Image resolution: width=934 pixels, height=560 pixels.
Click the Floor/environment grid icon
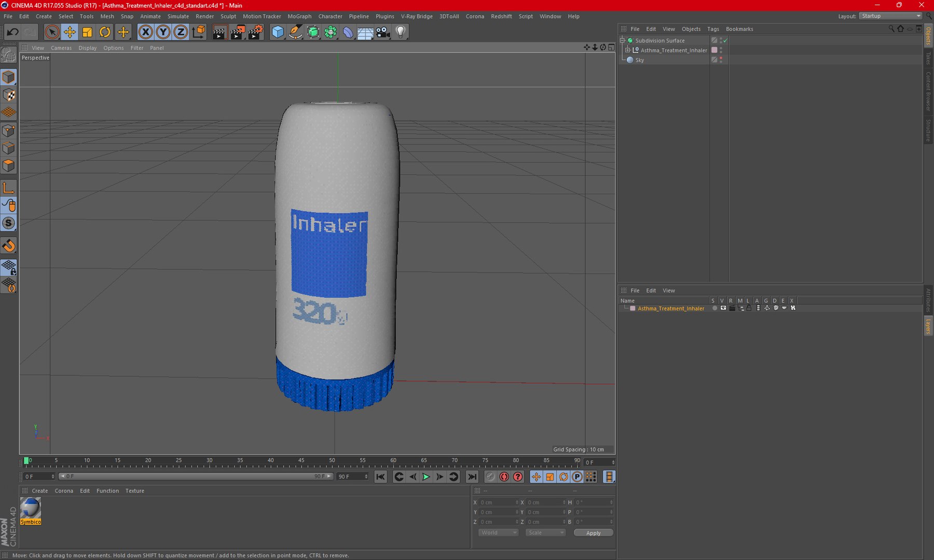[x=365, y=32]
